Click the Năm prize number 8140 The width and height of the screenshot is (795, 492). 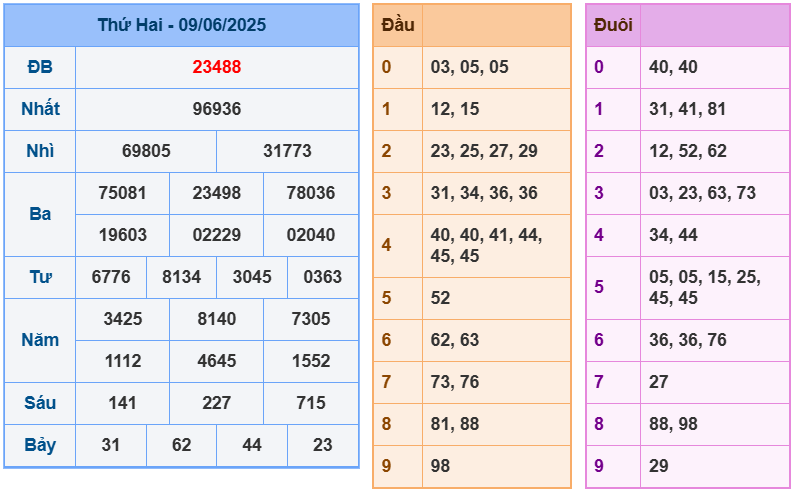pyautogui.click(x=216, y=319)
